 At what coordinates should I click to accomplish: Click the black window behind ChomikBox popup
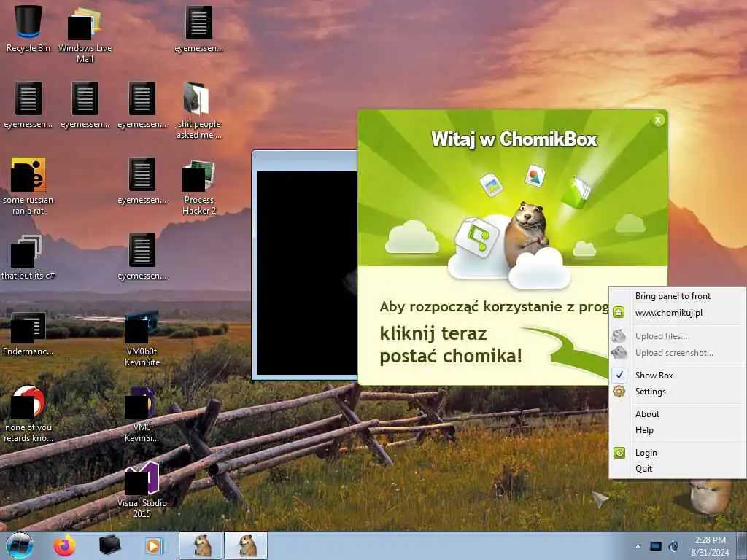(306, 273)
